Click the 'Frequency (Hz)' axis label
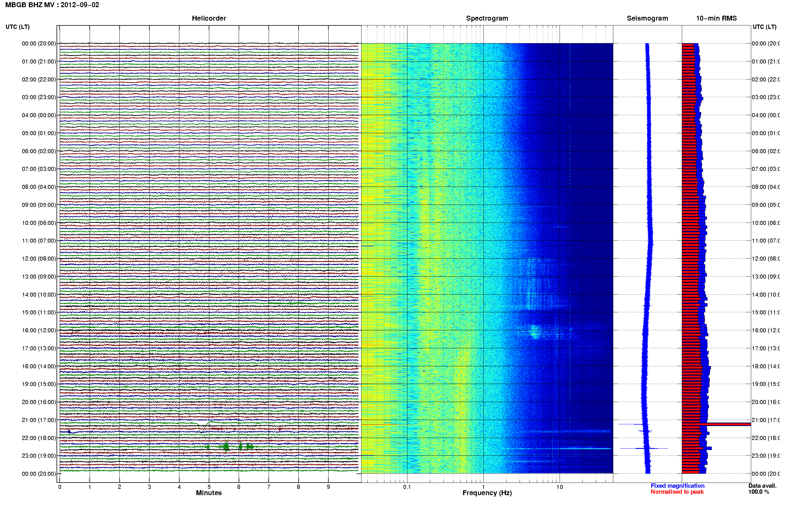 click(x=487, y=493)
